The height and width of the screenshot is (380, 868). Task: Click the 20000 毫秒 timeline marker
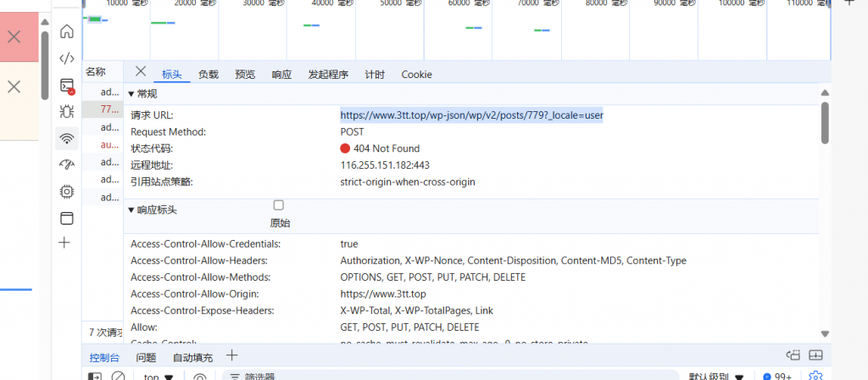pyautogui.click(x=196, y=3)
